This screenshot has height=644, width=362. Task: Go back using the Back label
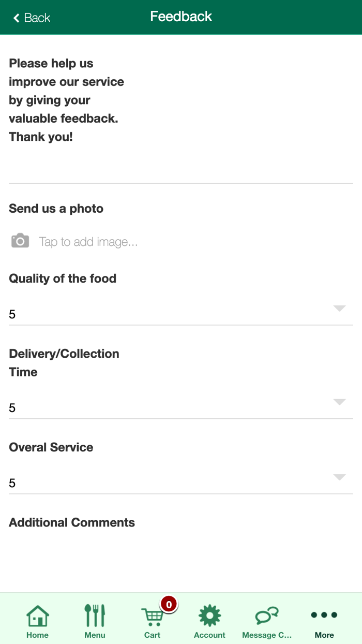(x=35, y=17)
